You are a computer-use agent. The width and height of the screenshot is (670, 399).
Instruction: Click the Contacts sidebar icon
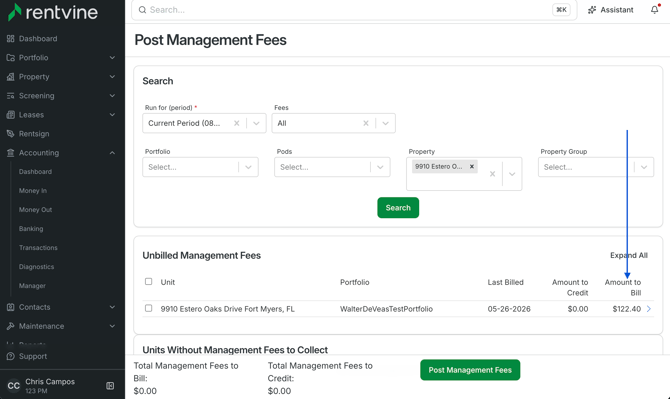[11, 307]
